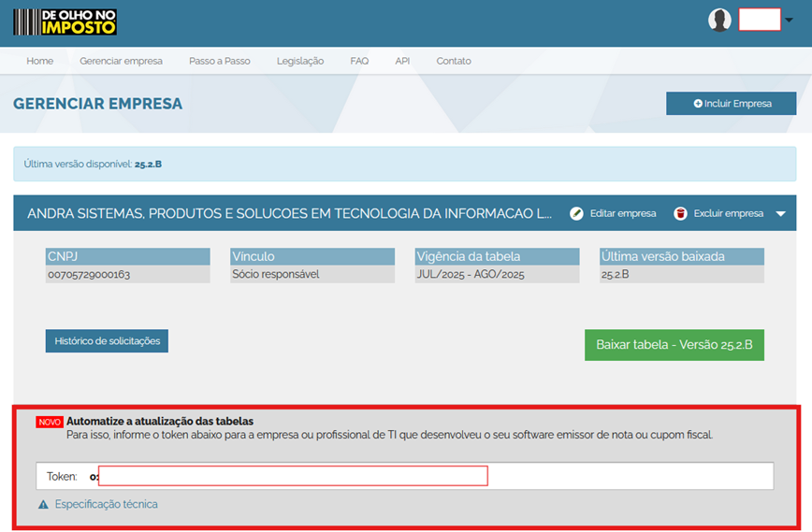Click the pencil icon for Editar empresa
The height and width of the screenshot is (532, 812).
[576, 213]
